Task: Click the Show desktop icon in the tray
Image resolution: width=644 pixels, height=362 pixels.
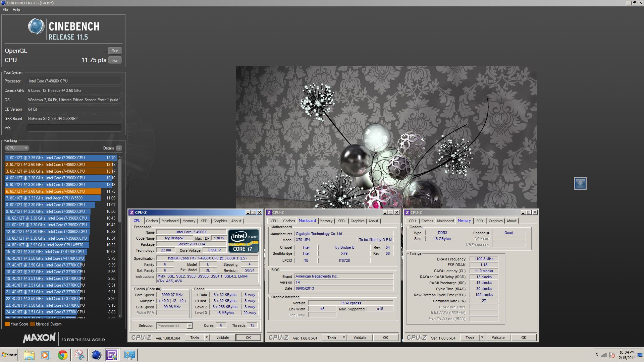Action: point(640,355)
